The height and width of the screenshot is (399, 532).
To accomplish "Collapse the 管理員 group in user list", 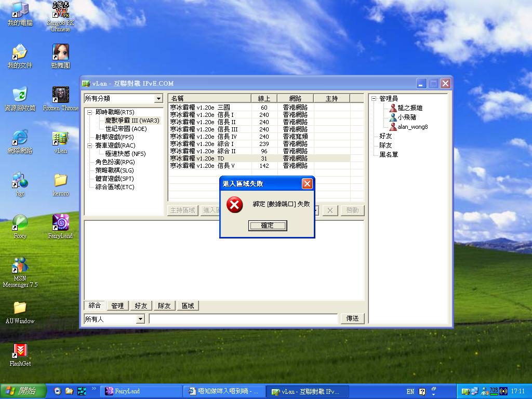I will point(374,99).
